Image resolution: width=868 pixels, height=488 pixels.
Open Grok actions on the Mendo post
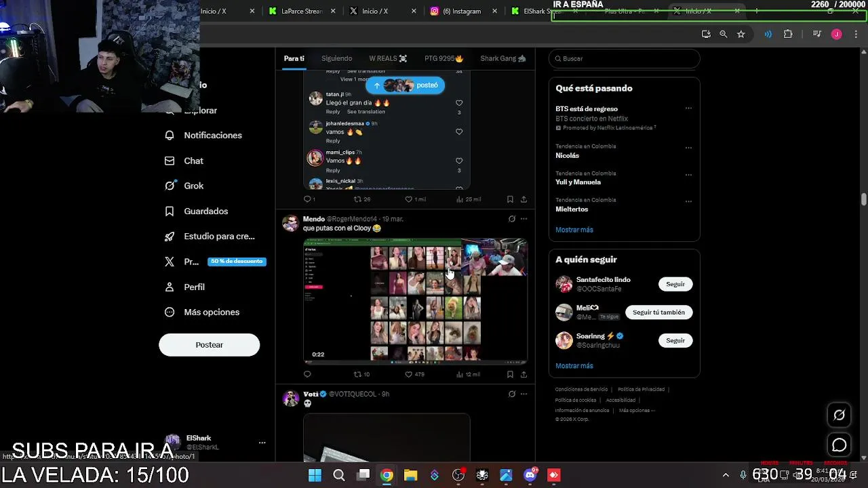512,219
